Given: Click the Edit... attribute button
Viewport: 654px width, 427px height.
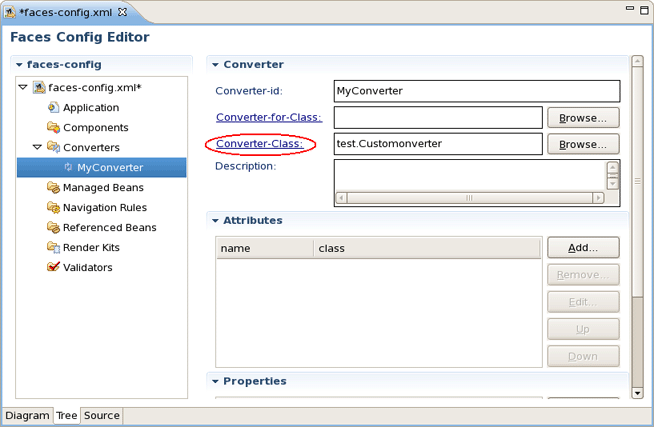Looking at the screenshot, I should pos(583,302).
